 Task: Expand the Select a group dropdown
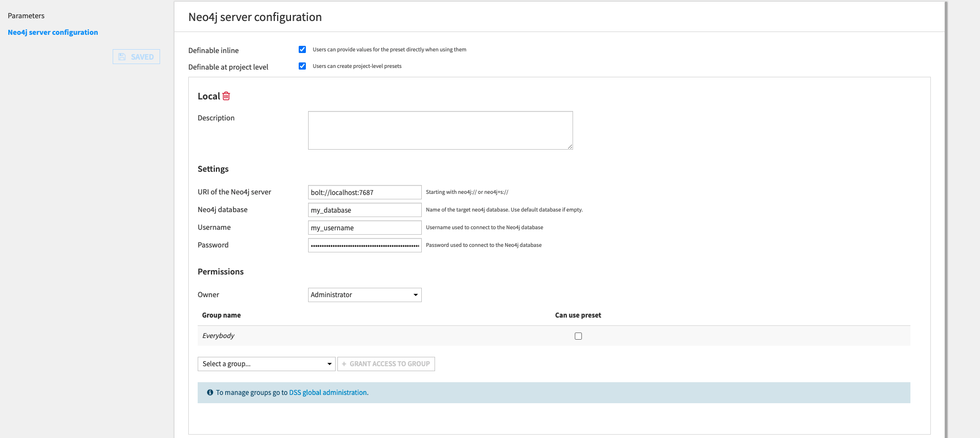point(266,364)
